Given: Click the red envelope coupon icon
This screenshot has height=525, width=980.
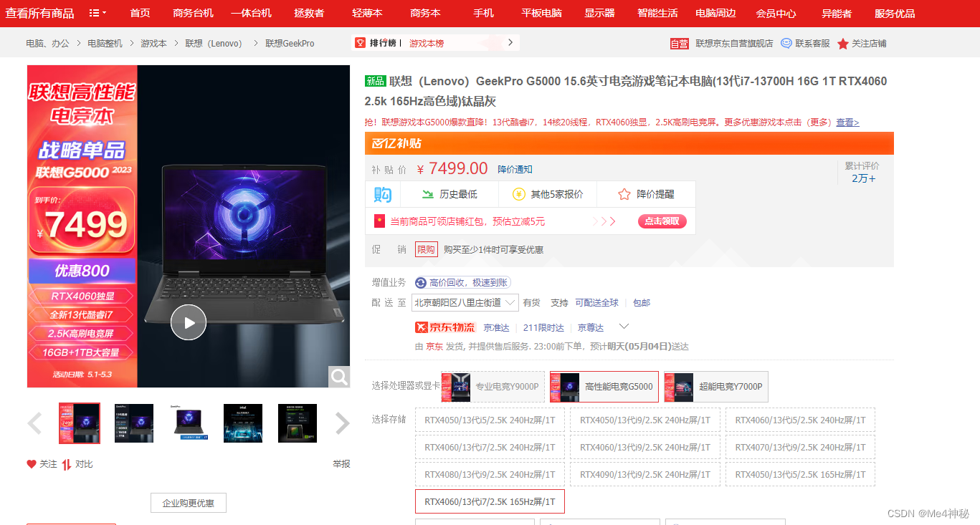Looking at the screenshot, I should click(x=380, y=221).
